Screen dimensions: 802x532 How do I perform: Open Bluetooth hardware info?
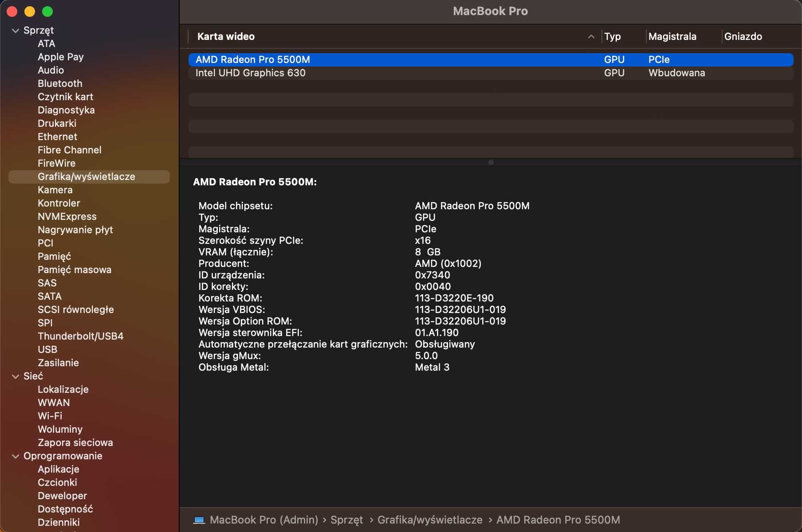[x=60, y=83]
